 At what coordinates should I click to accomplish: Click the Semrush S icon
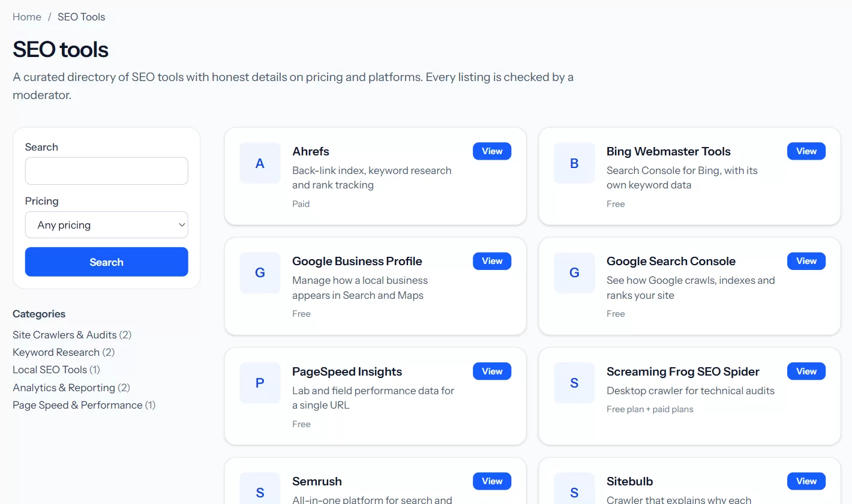point(260,488)
